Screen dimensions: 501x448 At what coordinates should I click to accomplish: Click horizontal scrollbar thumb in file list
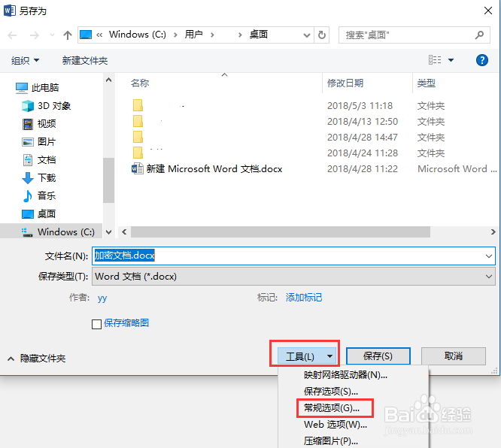[x=281, y=232]
